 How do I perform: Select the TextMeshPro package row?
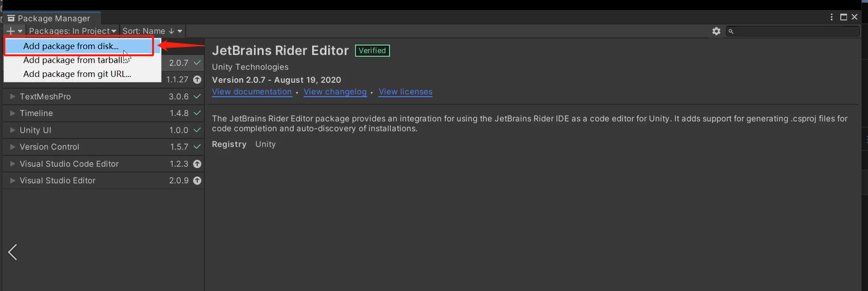(x=103, y=97)
